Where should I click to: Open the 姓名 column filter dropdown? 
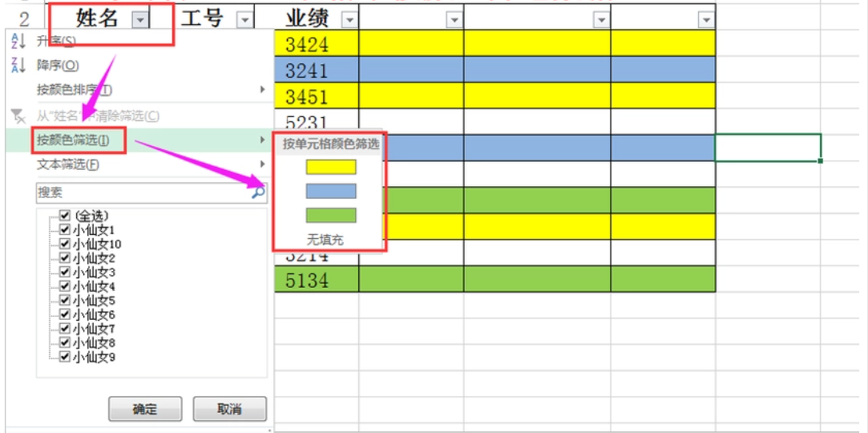140,21
